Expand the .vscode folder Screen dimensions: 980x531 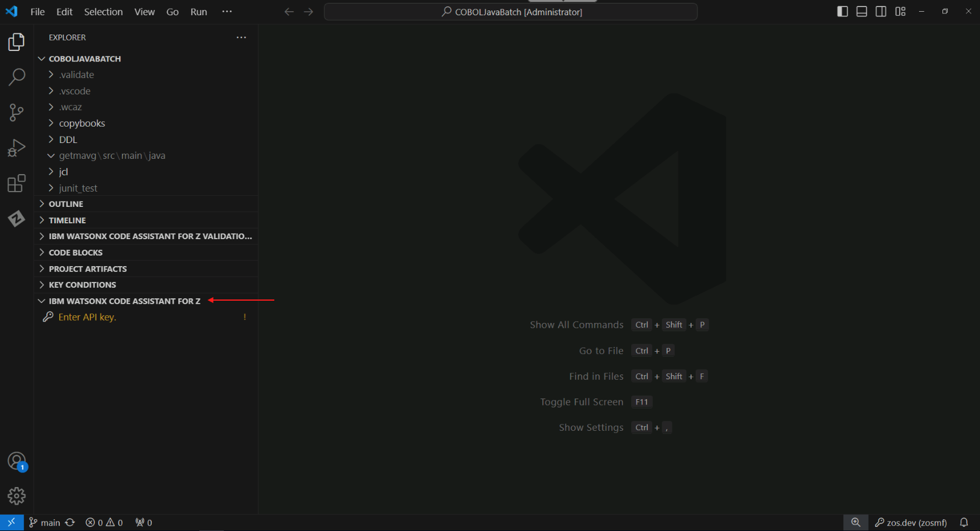(146, 91)
